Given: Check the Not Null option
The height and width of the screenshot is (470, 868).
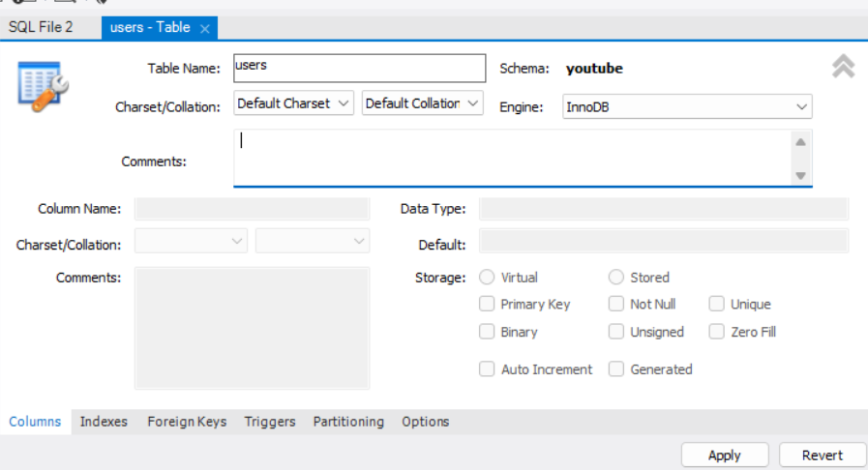Looking at the screenshot, I should tap(616, 304).
